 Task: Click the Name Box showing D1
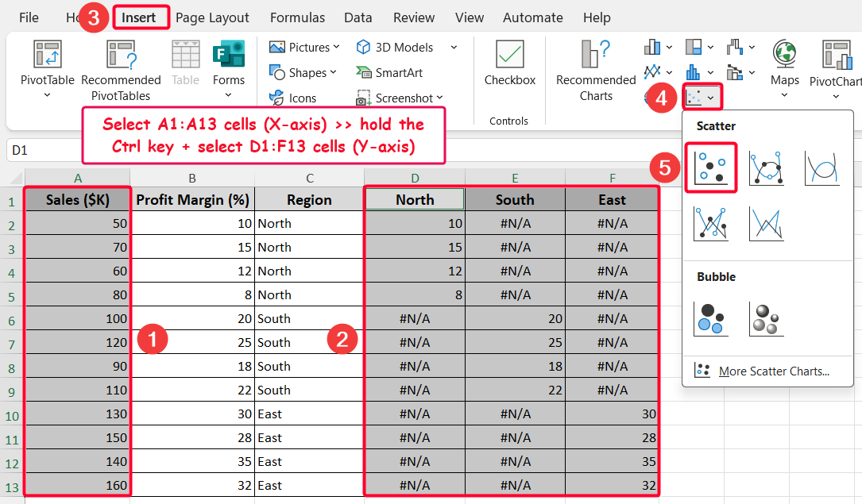tap(40, 150)
